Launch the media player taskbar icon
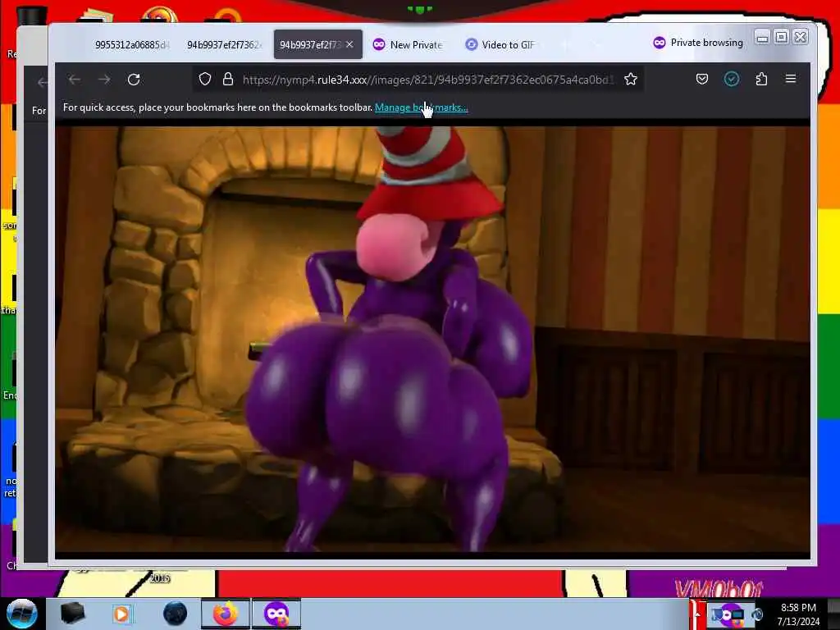Viewport: 840px width, 630px height. point(121,614)
